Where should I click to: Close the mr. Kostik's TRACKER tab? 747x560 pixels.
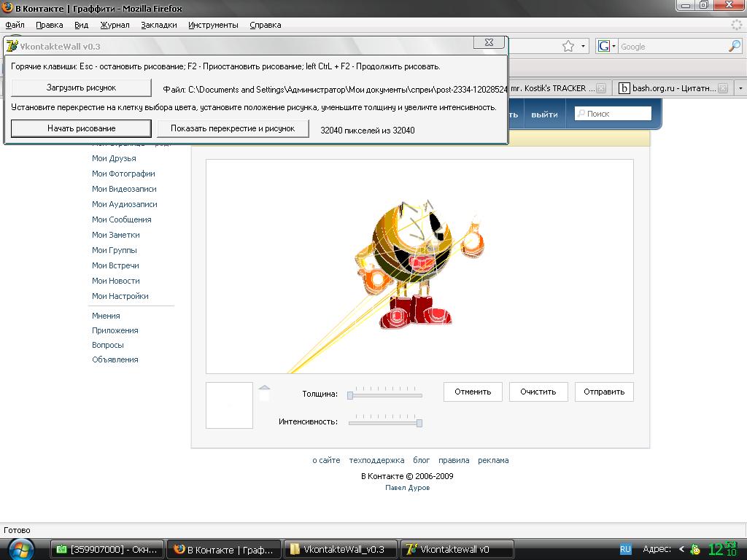[602, 88]
